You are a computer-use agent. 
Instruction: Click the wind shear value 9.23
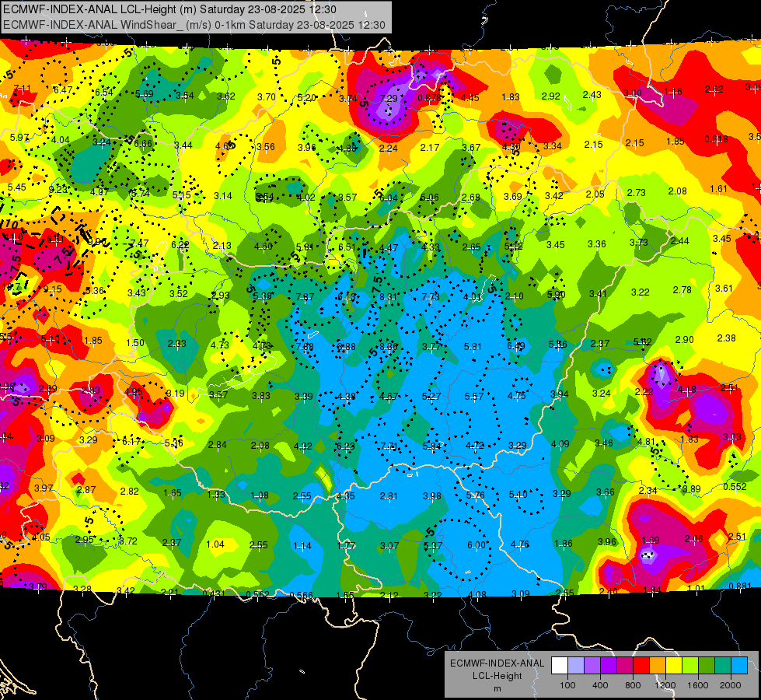point(58,190)
